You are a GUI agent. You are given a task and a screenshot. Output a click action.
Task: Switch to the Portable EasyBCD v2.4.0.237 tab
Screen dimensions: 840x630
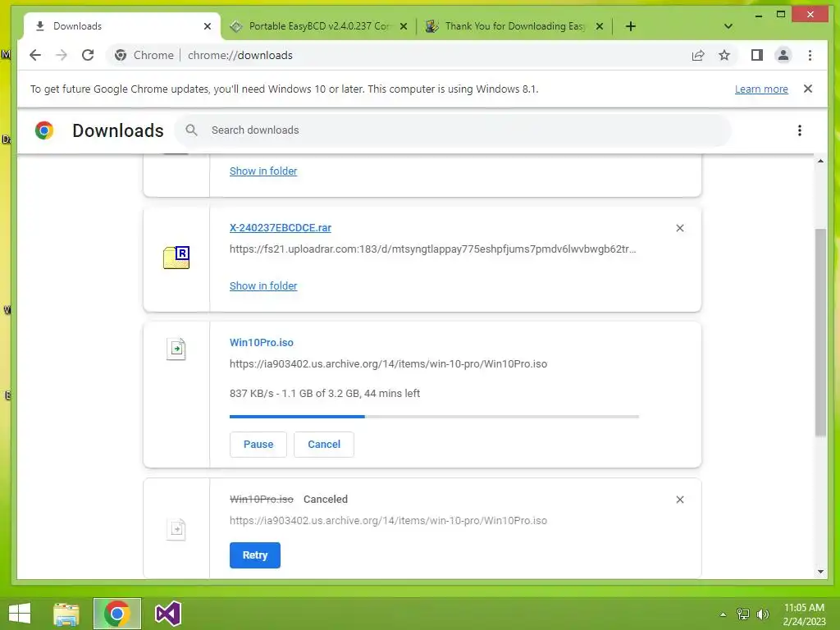tap(319, 26)
